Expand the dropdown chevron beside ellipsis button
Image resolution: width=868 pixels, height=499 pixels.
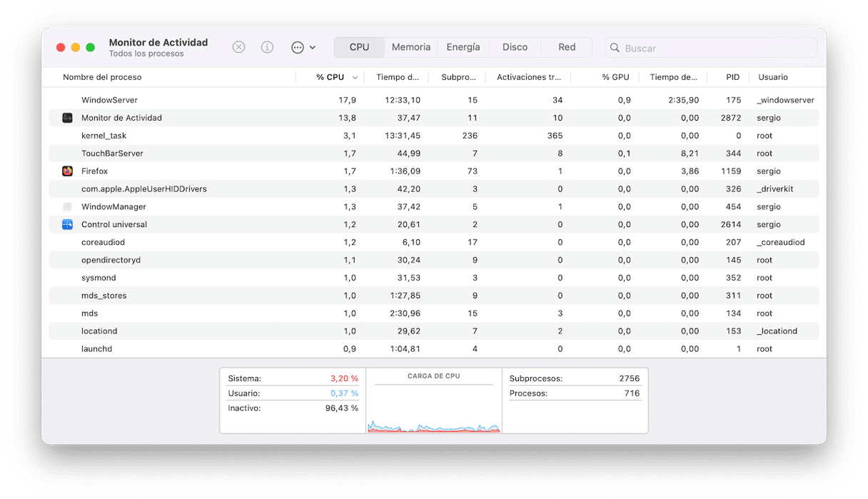[x=313, y=48]
